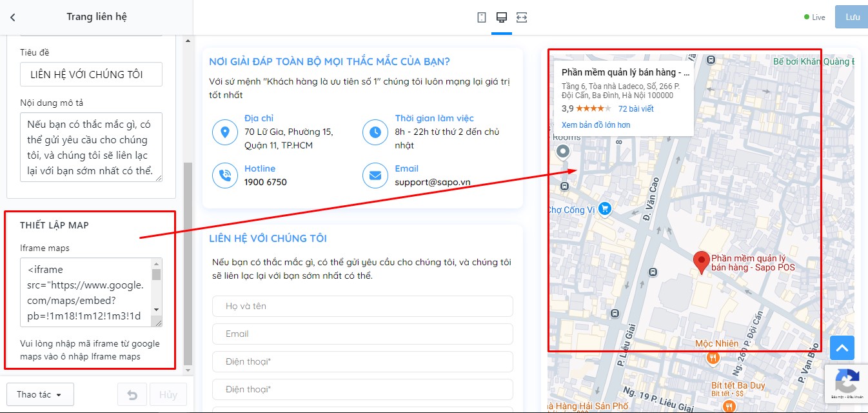This screenshot has width=868, height=413.
Task: Open Xem bản đồ lớn hơn link
Action: coord(596,125)
